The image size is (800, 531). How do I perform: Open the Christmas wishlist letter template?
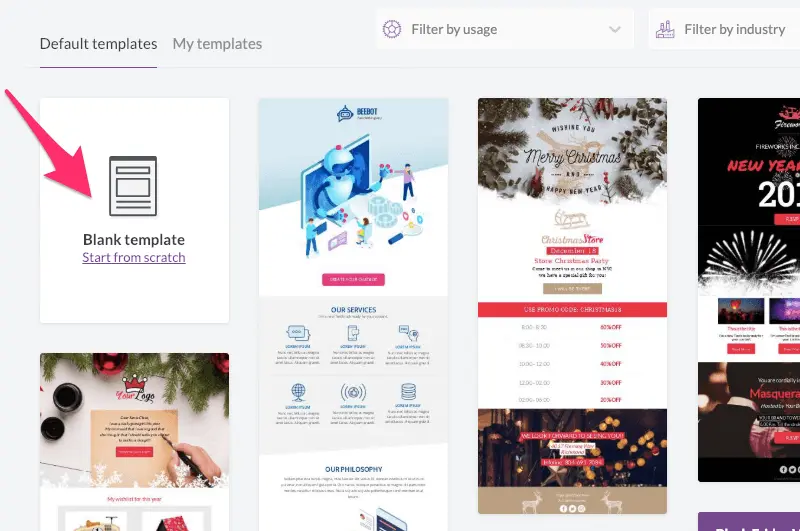point(134,442)
